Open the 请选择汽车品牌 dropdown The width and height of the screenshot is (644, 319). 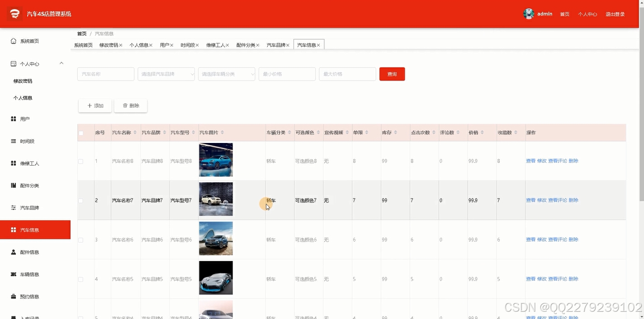point(166,74)
